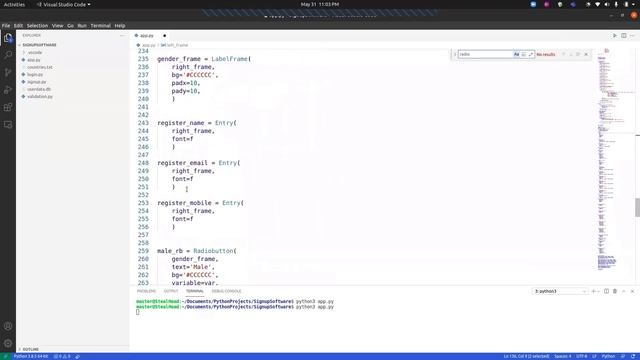Open editor More Actions ellipsis

[x=632, y=36]
